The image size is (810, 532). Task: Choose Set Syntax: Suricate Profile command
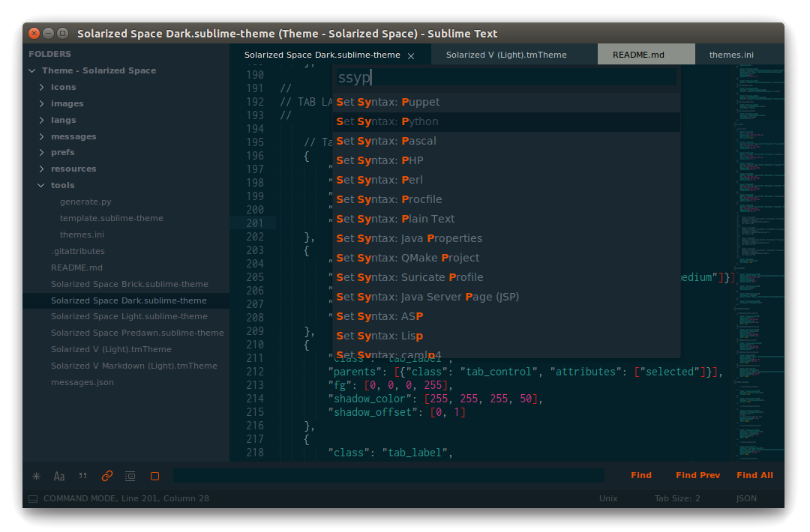[506, 277]
